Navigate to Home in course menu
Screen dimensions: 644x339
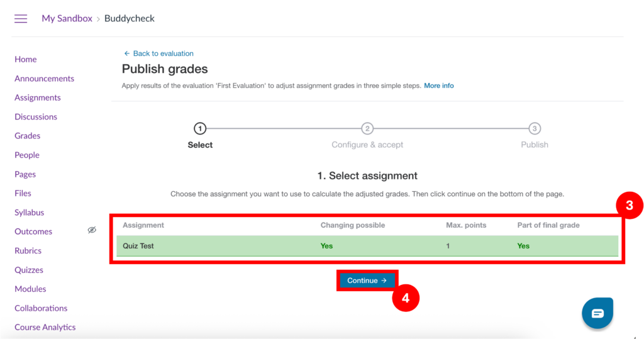pos(26,59)
